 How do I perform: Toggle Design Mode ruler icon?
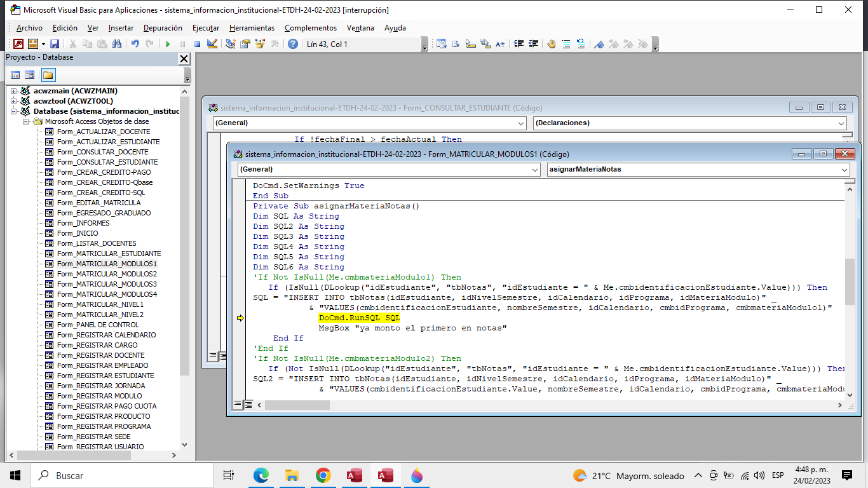pos(212,44)
